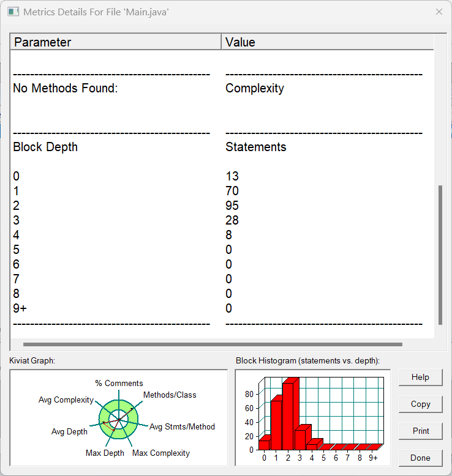Click the '% Comments' Kiviat label
This screenshot has height=476, width=452.
pos(119,383)
